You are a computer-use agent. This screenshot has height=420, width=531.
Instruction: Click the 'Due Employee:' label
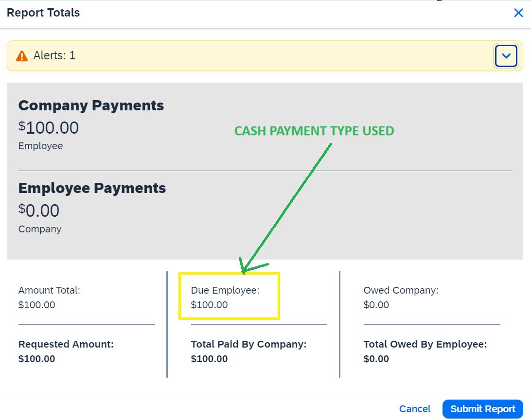[x=225, y=290]
